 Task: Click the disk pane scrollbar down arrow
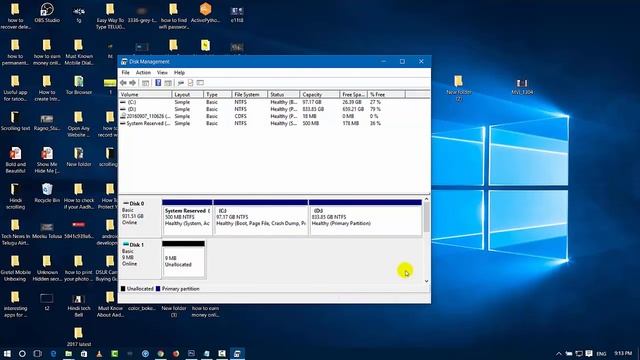[x=426, y=281]
